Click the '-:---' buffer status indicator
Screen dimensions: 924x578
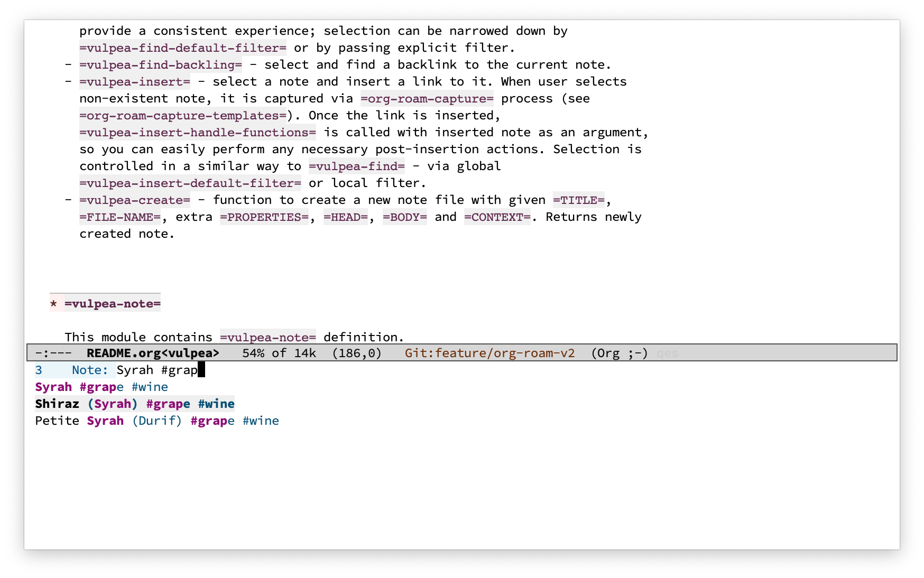coord(53,353)
